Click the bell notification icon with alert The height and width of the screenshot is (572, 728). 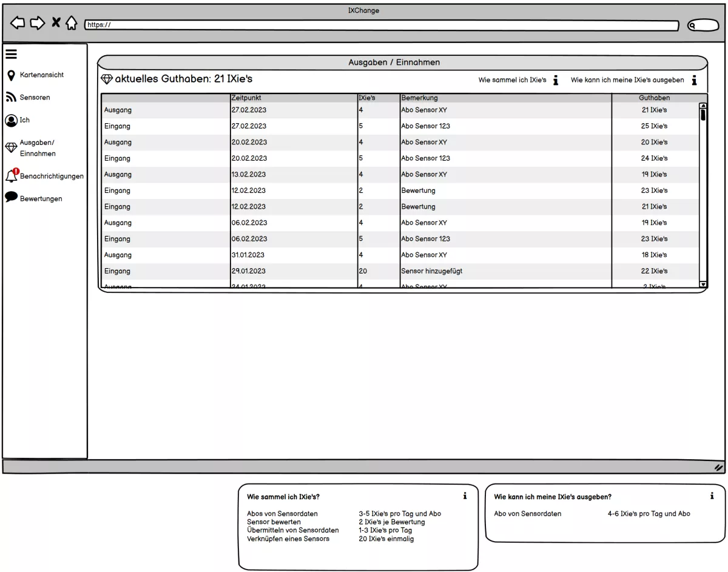coord(11,176)
